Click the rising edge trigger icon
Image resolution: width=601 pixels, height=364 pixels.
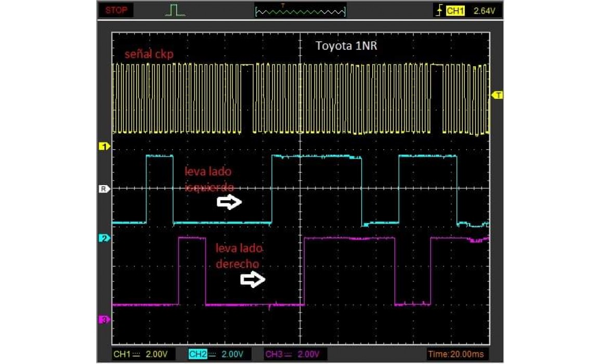tap(439, 11)
